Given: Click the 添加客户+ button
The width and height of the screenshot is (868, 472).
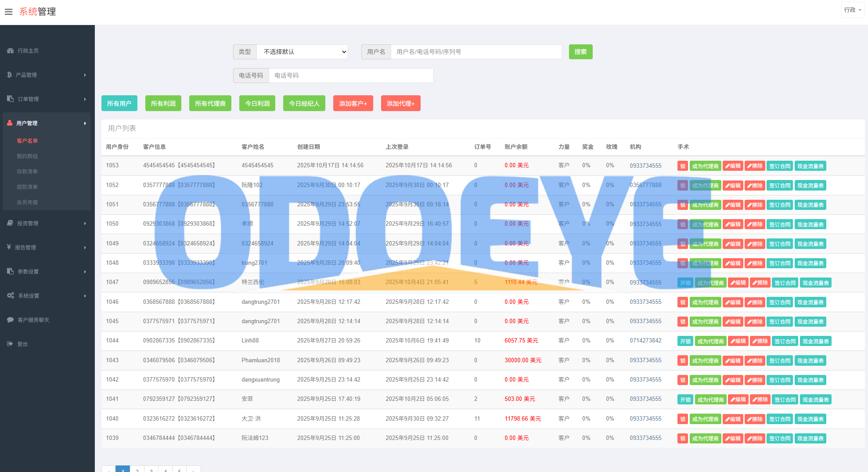Looking at the screenshot, I should coord(353,104).
